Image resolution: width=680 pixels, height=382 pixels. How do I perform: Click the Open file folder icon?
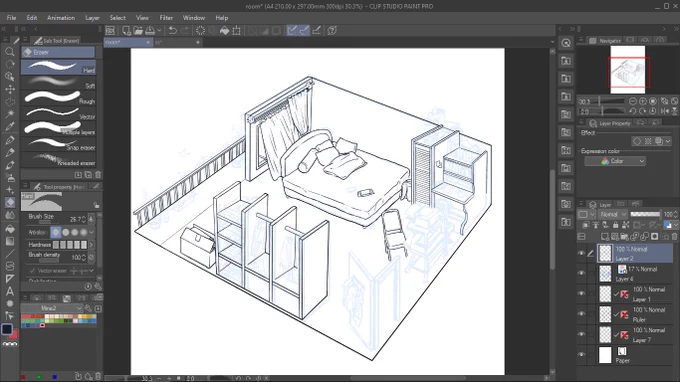click(138, 30)
